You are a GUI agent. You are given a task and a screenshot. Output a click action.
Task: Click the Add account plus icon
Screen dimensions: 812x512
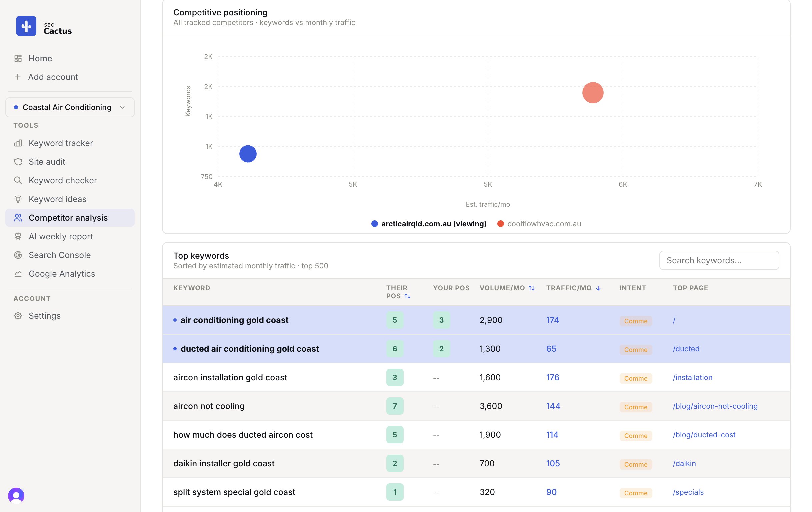pyautogui.click(x=18, y=77)
